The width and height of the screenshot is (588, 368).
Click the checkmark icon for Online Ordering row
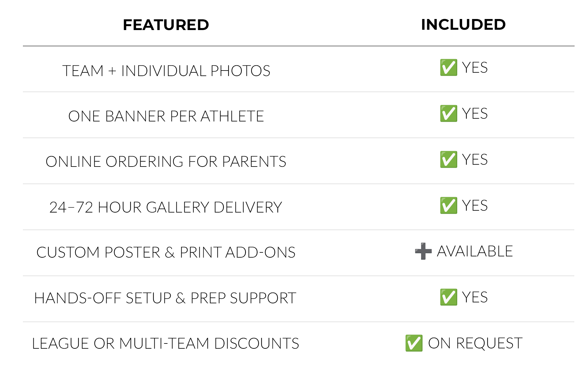click(449, 159)
